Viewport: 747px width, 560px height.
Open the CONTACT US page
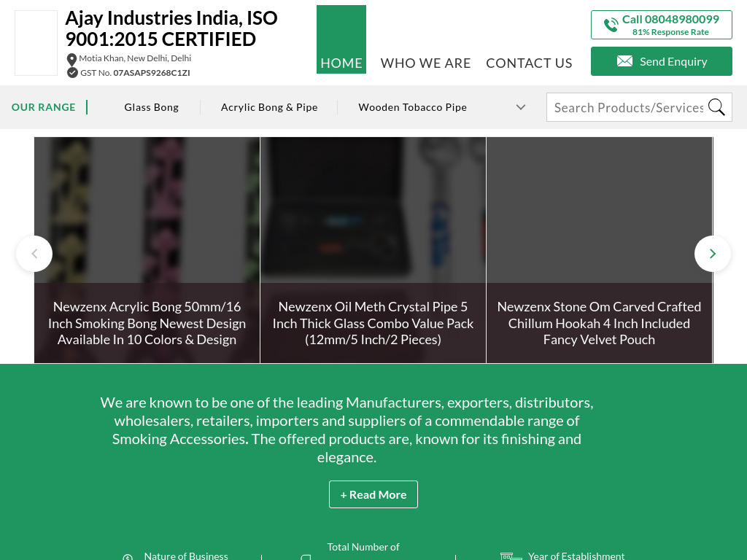point(529,63)
